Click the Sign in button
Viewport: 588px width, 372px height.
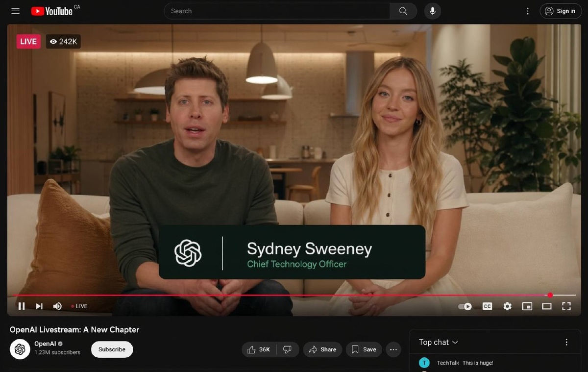click(x=561, y=11)
